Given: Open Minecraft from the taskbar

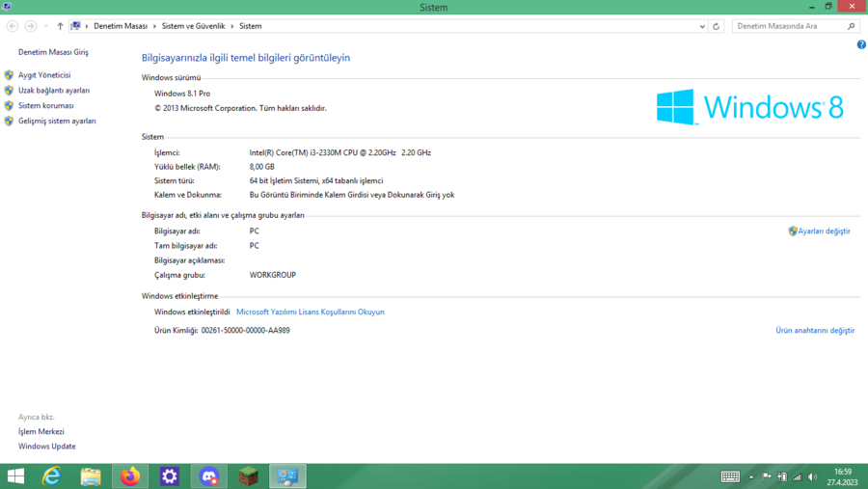Looking at the screenshot, I should point(249,476).
